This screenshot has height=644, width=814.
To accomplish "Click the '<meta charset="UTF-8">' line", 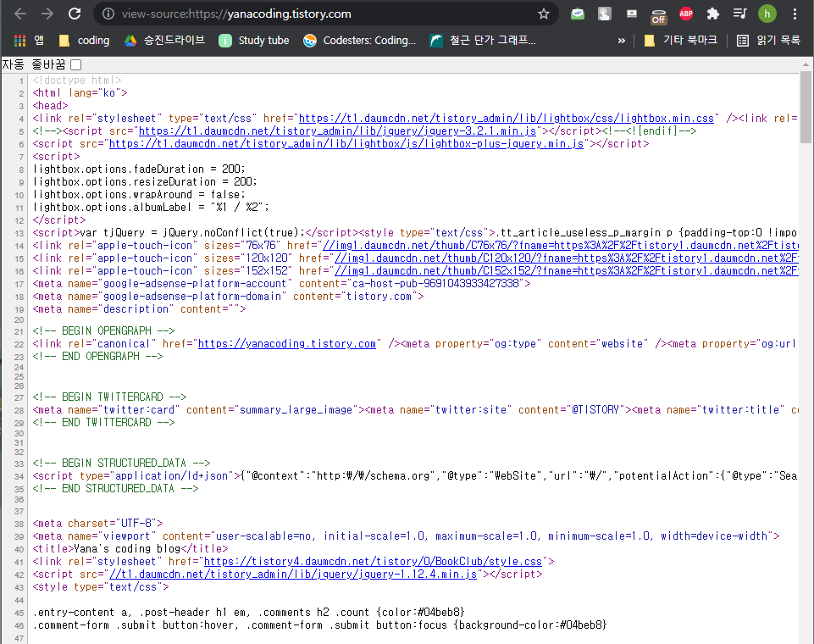I will click(98, 524).
